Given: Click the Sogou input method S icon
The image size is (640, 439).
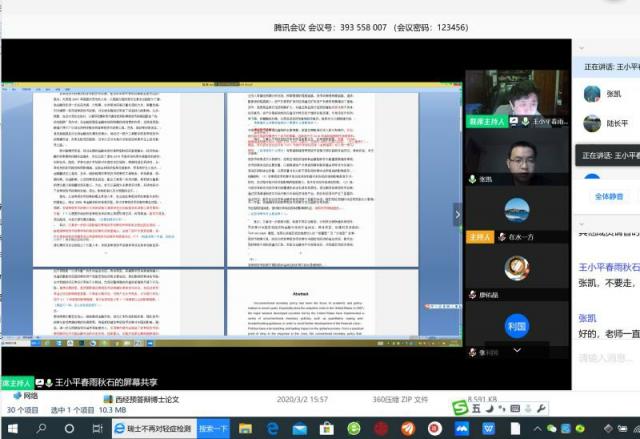Looking at the screenshot, I should (x=460, y=408).
